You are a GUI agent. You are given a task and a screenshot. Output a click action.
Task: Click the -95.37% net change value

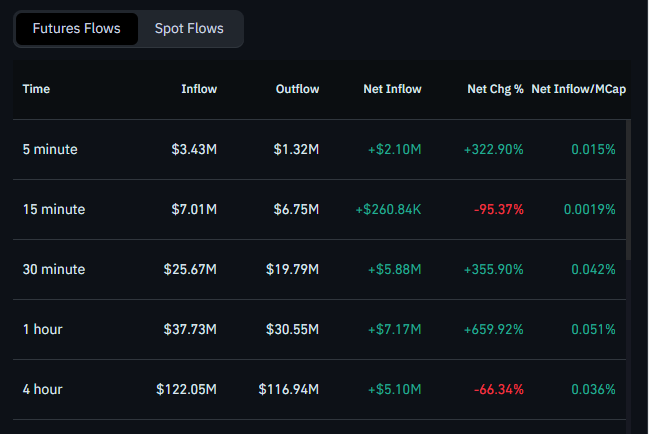[499, 209]
